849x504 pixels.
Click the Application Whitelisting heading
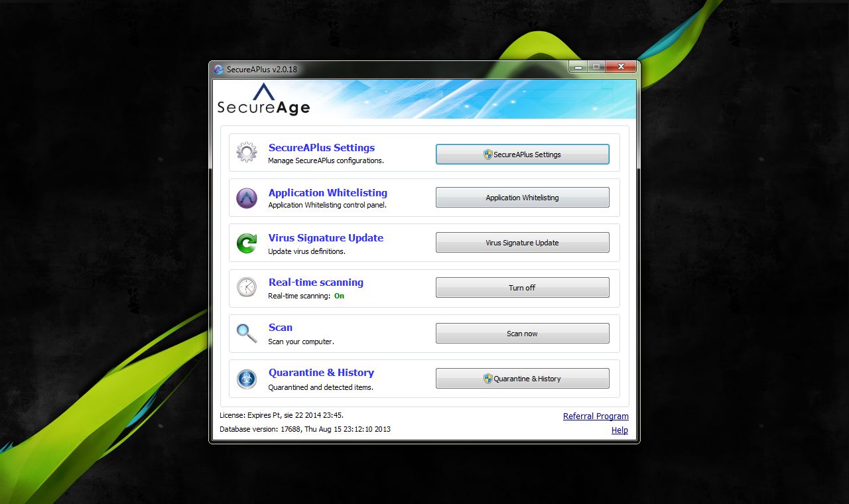(x=328, y=193)
